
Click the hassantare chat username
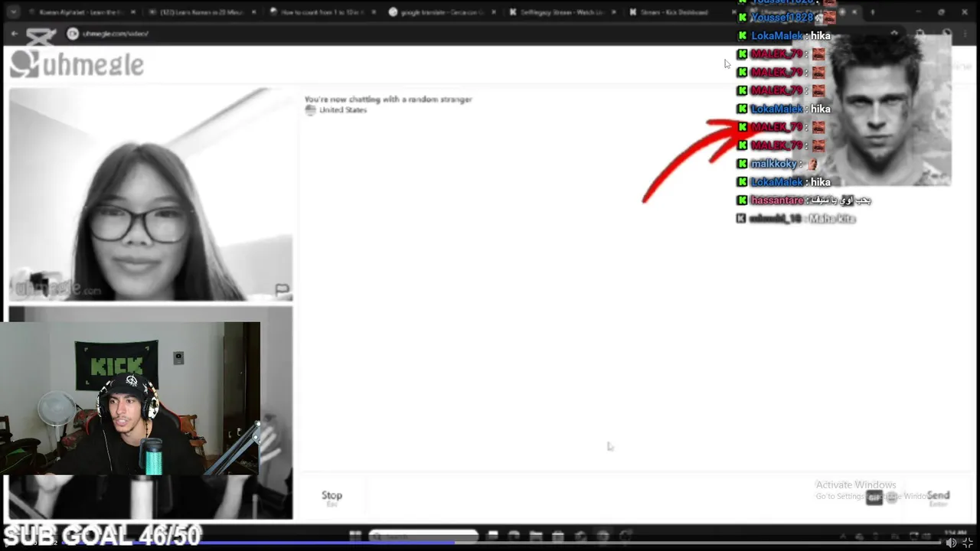point(777,201)
